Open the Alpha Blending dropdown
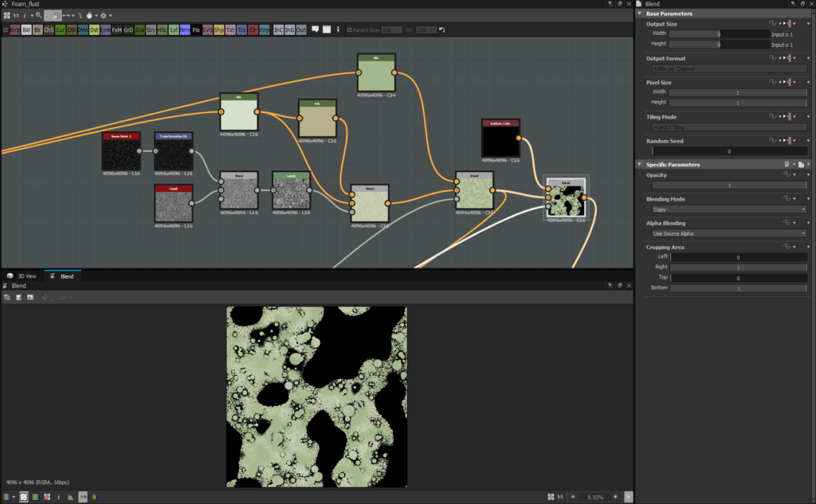816x504 pixels. tap(728, 234)
